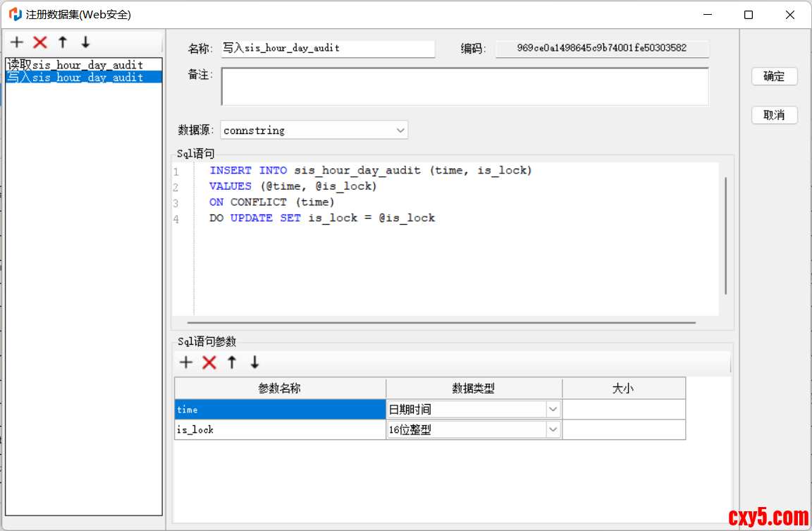The image size is (812, 531).
Task: Click the Sql editor vertical scrollbar
Action: [725, 236]
